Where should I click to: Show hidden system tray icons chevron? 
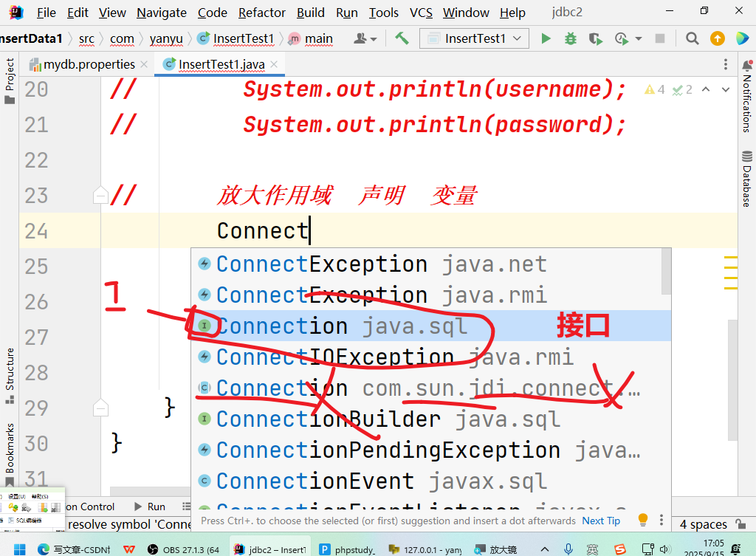pyautogui.click(x=544, y=549)
